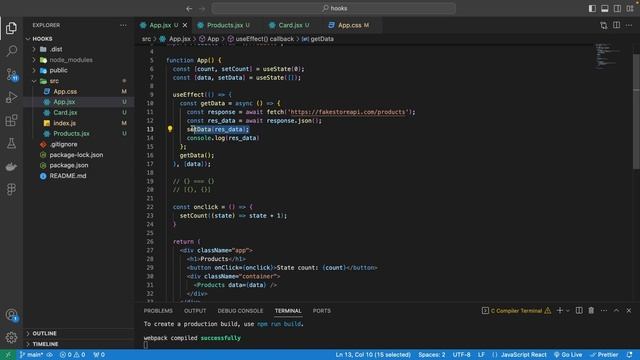Open the editor more actions ellipsis
The height and width of the screenshot is (360, 640).
tap(629, 25)
